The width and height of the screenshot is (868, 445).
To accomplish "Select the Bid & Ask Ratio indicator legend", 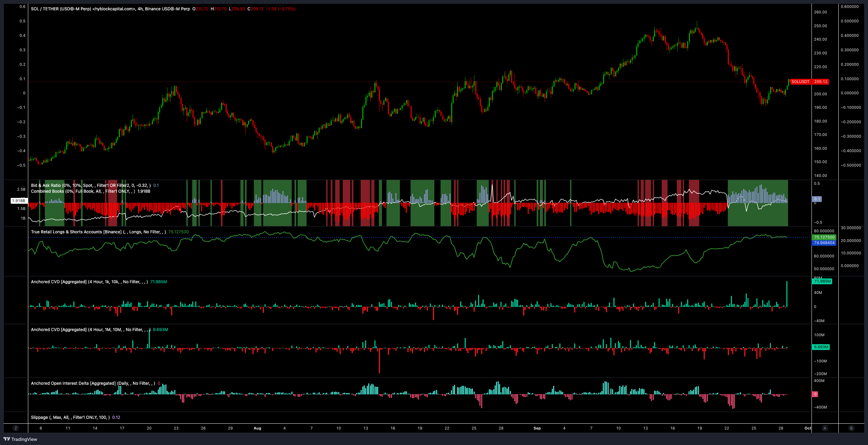I will [x=91, y=185].
